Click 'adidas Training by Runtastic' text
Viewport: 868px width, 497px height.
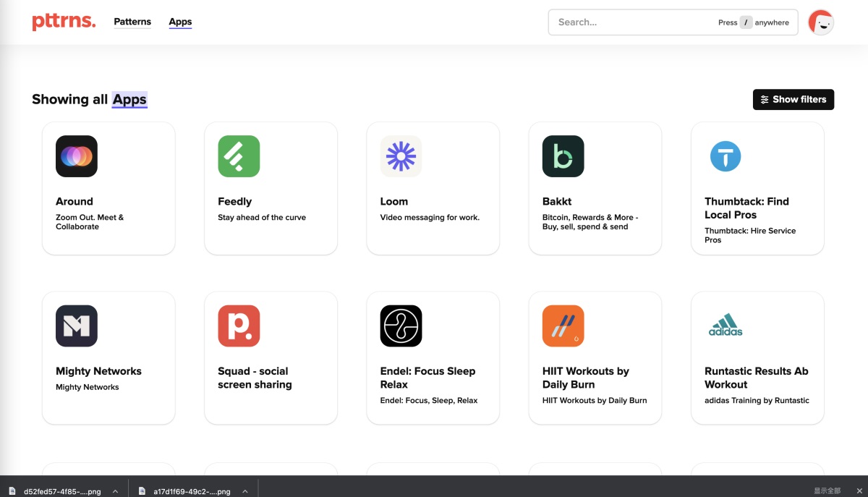pyautogui.click(x=757, y=401)
